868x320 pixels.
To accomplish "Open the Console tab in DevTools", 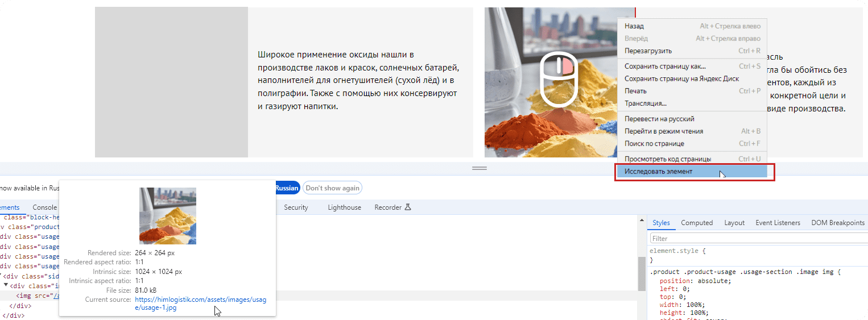I will click(45, 207).
